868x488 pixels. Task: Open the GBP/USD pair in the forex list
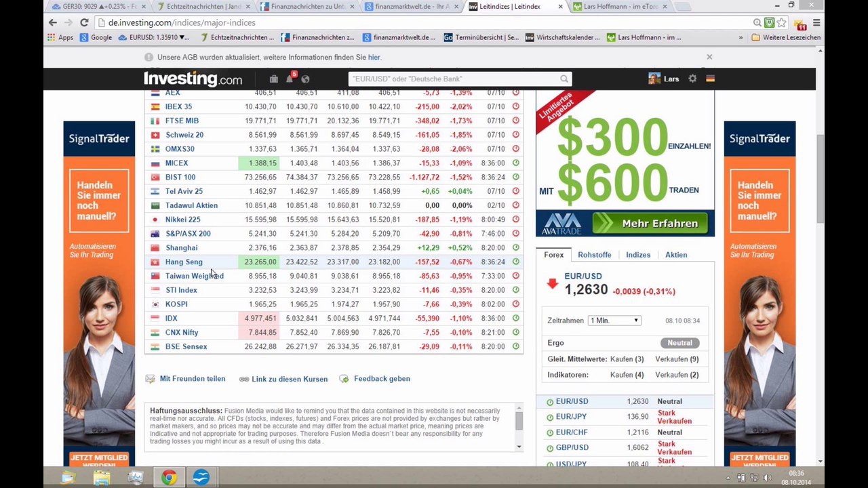point(572,447)
